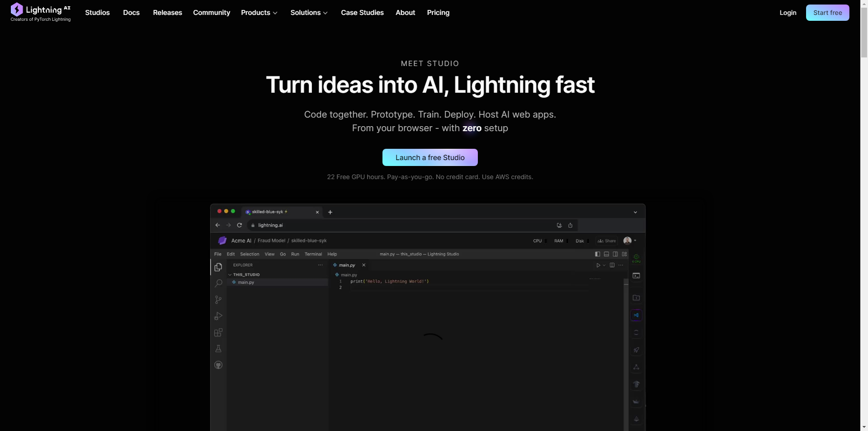Viewport: 868px width, 431px height.
Task: Click the Extensions blocks icon
Action: (218, 333)
